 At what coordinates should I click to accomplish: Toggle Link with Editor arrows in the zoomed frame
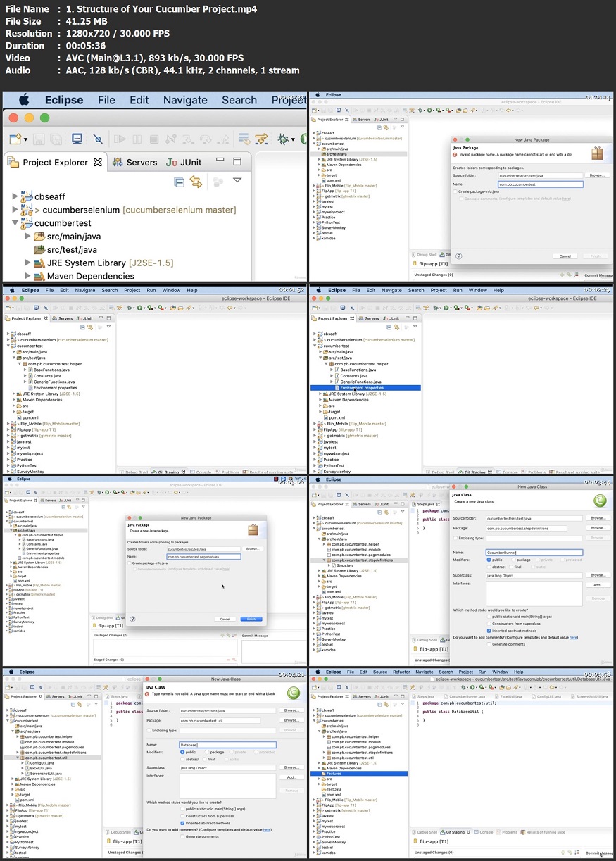coord(196,182)
